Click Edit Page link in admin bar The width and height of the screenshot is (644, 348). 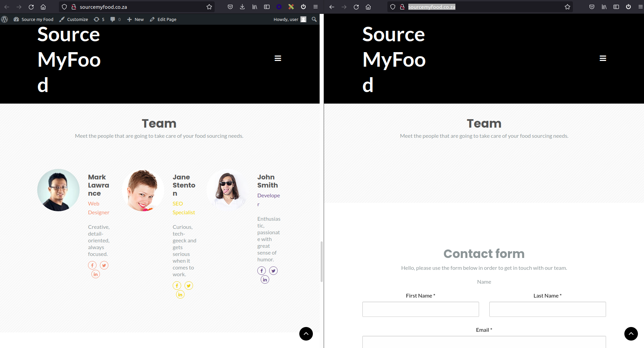[163, 19]
